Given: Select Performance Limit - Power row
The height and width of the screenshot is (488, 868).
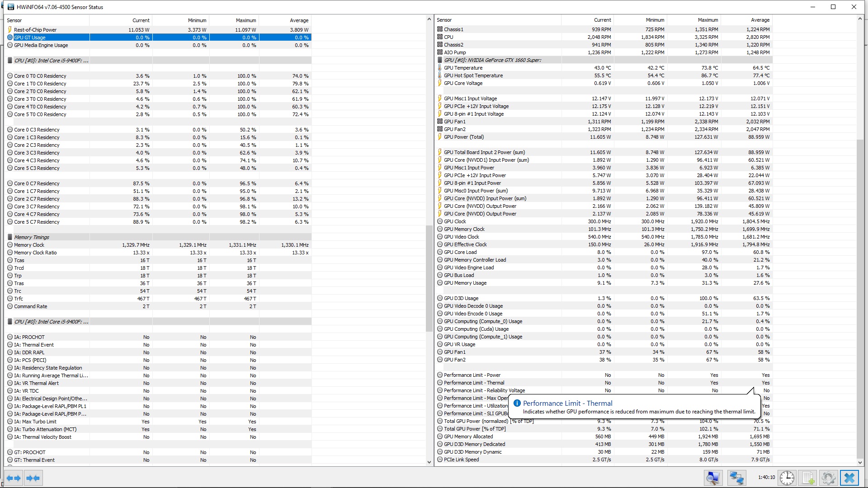Looking at the screenshot, I should [472, 375].
